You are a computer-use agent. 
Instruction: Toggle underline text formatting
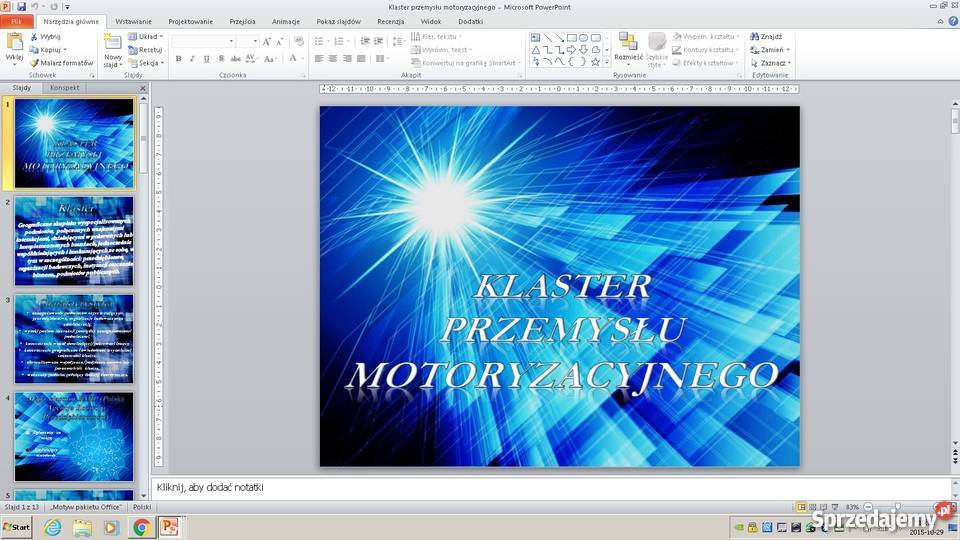click(x=206, y=59)
